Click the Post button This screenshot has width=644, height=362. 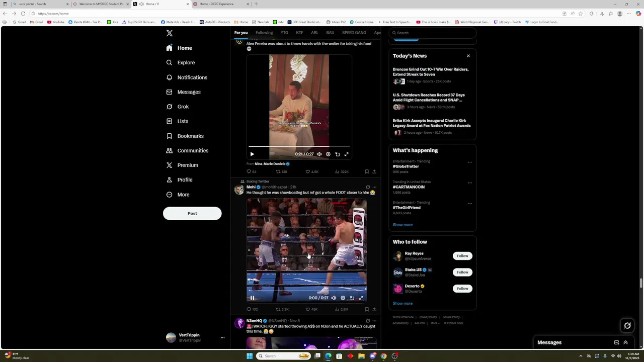[x=192, y=213]
